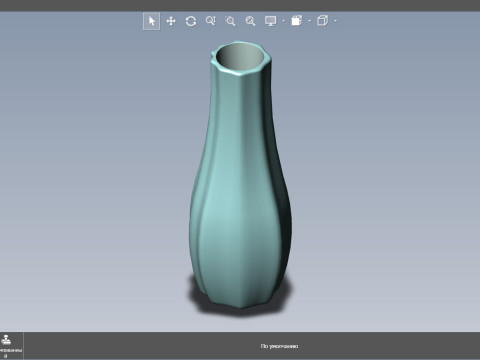
Task: Open the dropdown arrow beside shaded box icon
Action: [x=310, y=21]
